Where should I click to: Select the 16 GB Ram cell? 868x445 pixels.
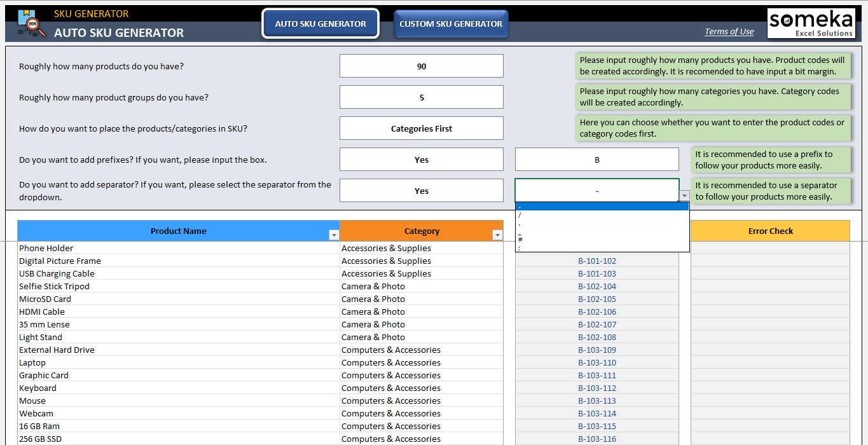179,426
